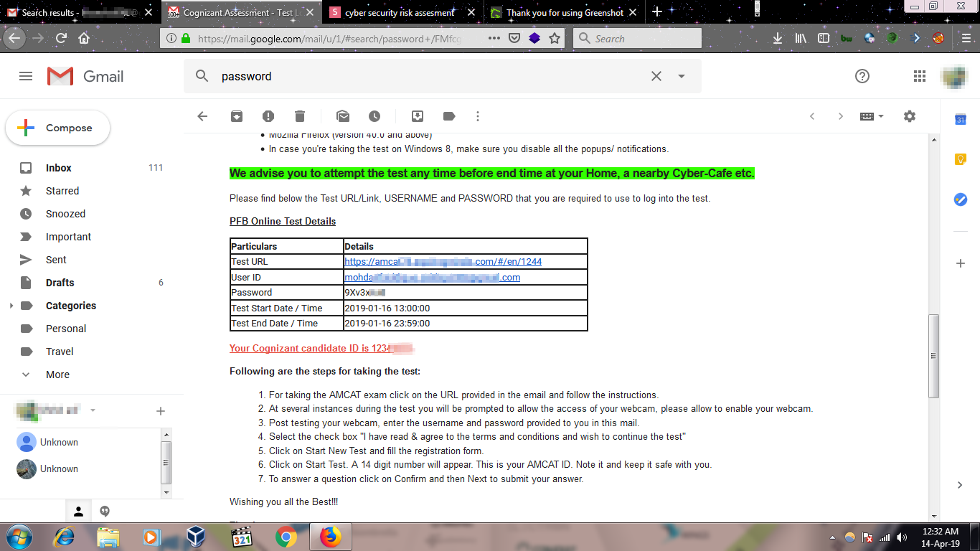Click the Firefox address bar
Viewport: 980px width, 551px height.
pyautogui.click(x=330, y=39)
